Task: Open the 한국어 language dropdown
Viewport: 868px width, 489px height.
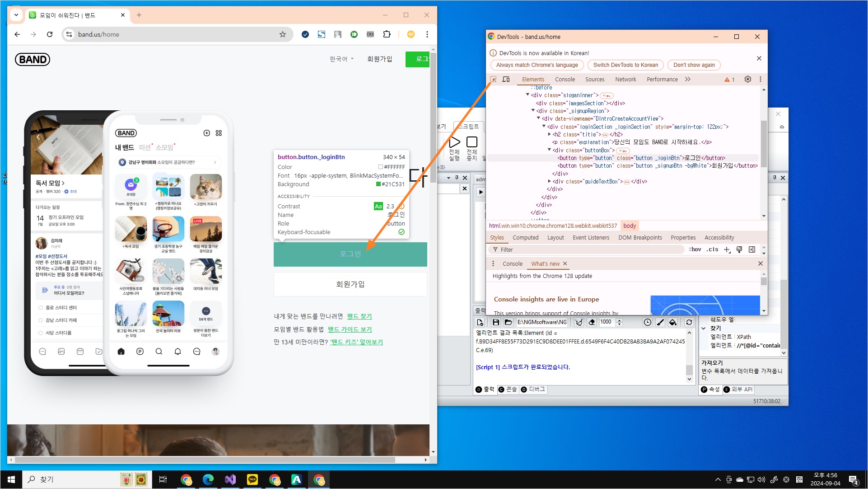Action: click(341, 59)
